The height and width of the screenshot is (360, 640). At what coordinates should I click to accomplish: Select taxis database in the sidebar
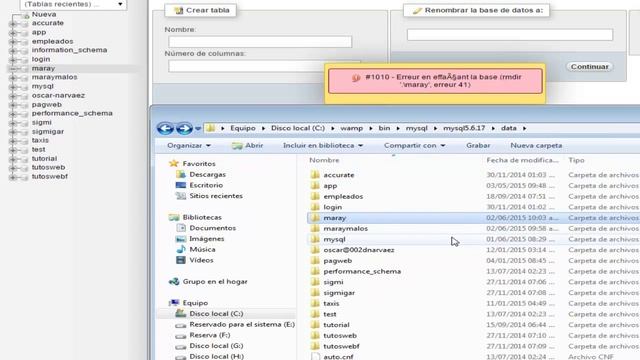[40, 140]
